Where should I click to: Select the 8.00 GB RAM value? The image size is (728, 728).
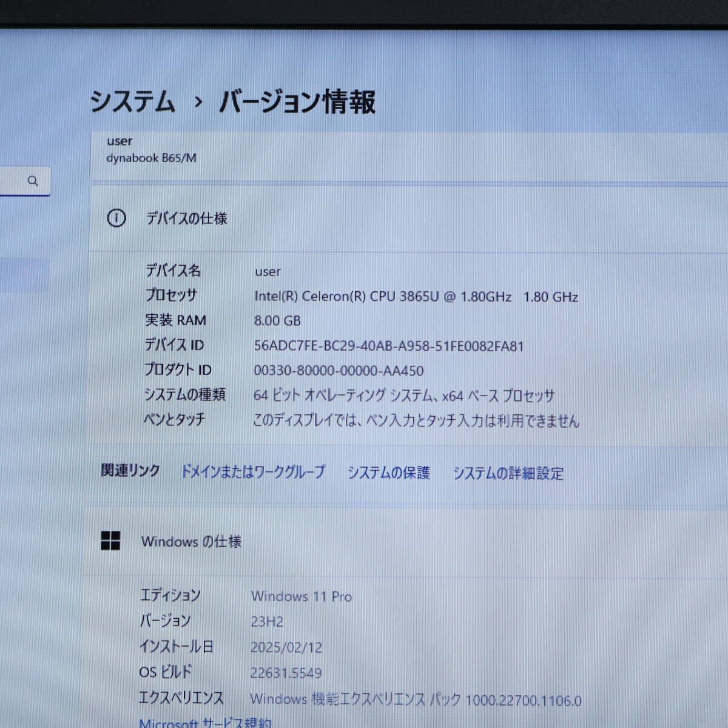point(277,320)
